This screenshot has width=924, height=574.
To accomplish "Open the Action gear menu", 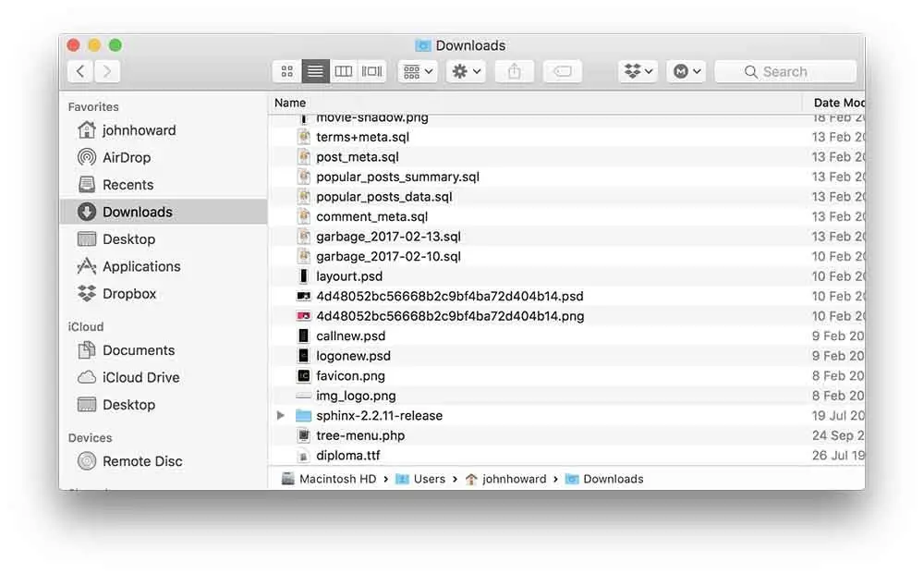I will tap(466, 71).
